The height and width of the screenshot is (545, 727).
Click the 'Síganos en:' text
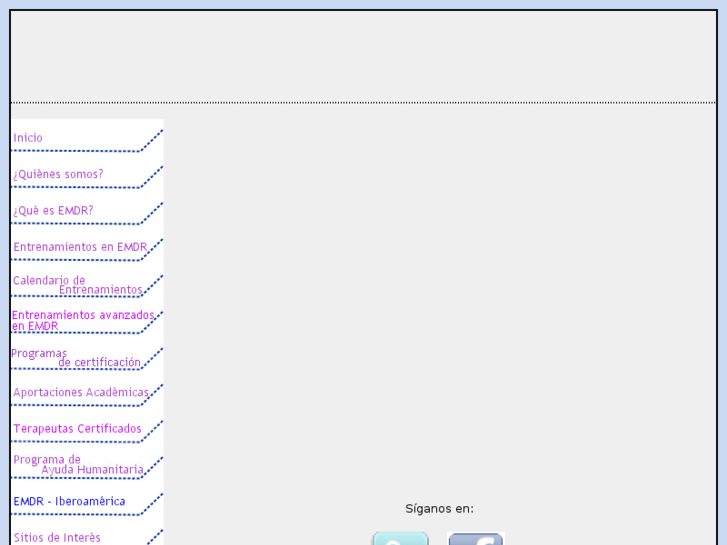(440, 509)
